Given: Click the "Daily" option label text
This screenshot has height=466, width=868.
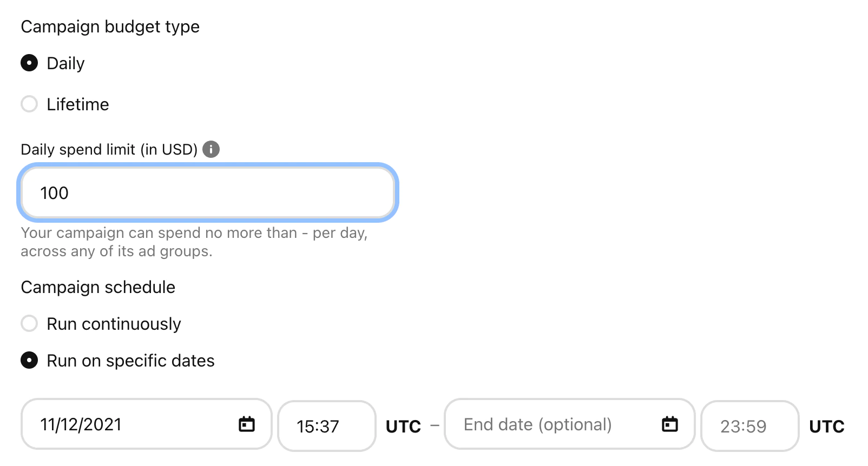Looking at the screenshot, I should (x=65, y=63).
